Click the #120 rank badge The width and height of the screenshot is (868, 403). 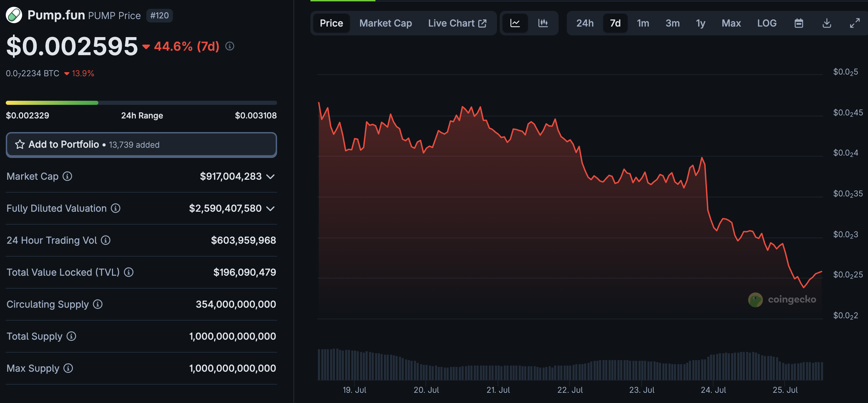pos(159,15)
